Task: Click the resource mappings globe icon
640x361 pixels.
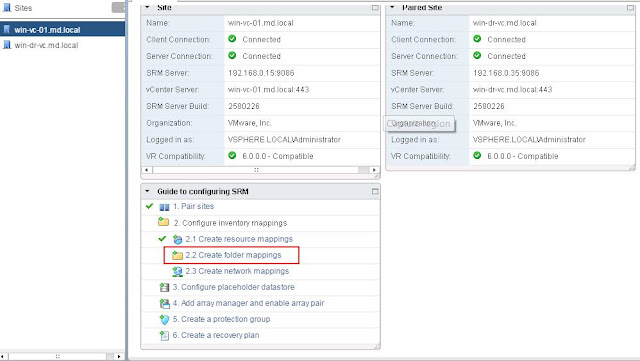Action: pyautogui.click(x=177, y=239)
